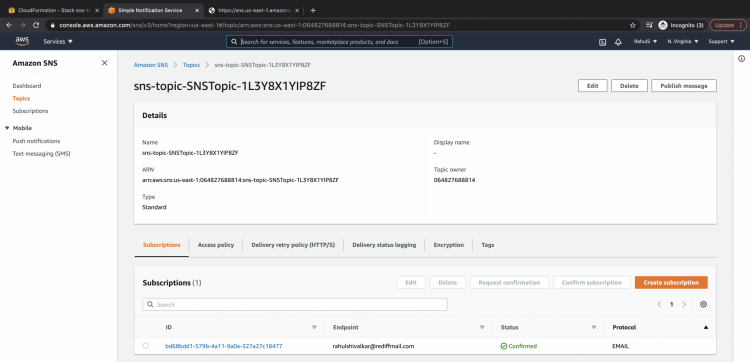This screenshot has width=750, height=362.
Task: Go to Dashboard in sidebar
Action: (27, 86)
